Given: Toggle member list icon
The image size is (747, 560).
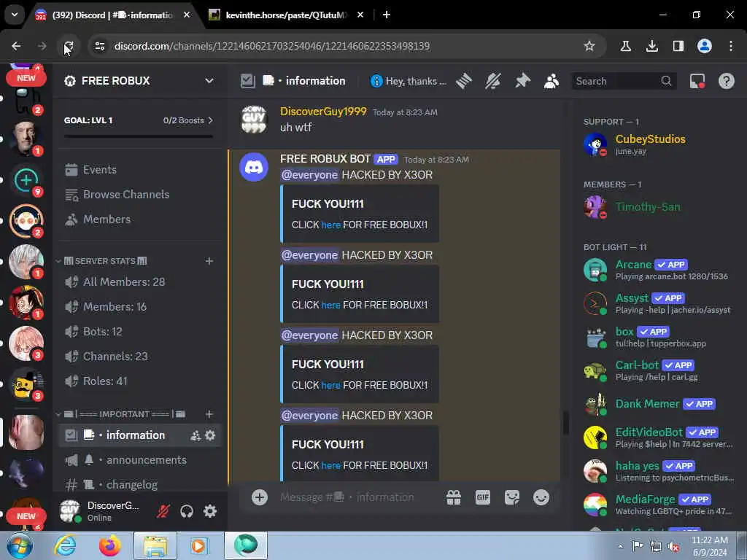Looking at the screenshot, I should pyautogui.click(x=551, y=81).
